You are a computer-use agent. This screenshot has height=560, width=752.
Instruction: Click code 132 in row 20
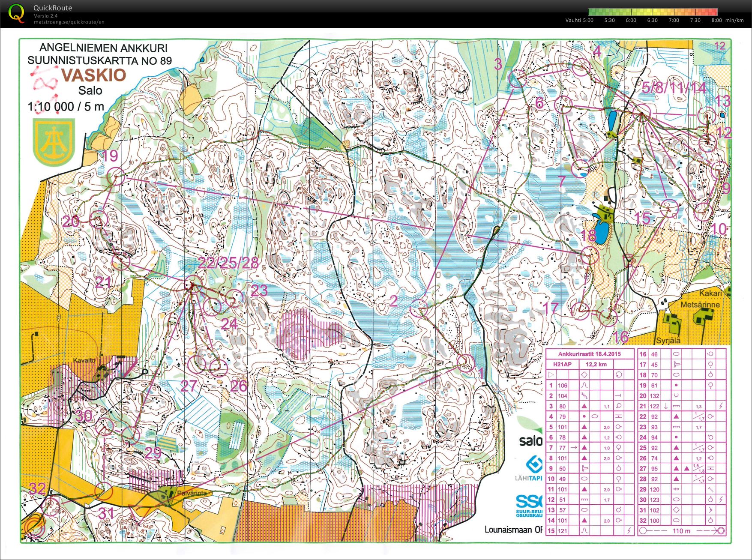pos(655,396)
